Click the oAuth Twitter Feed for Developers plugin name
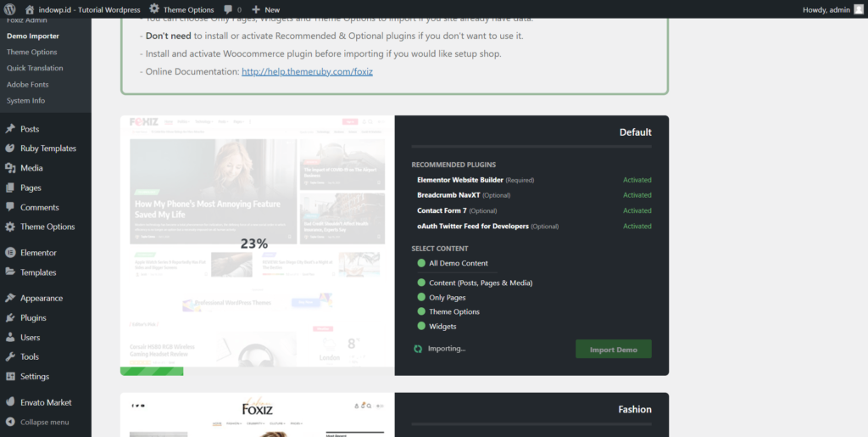Image resolution: width=868 pixels, height=437 pixels. pos(473,226)
